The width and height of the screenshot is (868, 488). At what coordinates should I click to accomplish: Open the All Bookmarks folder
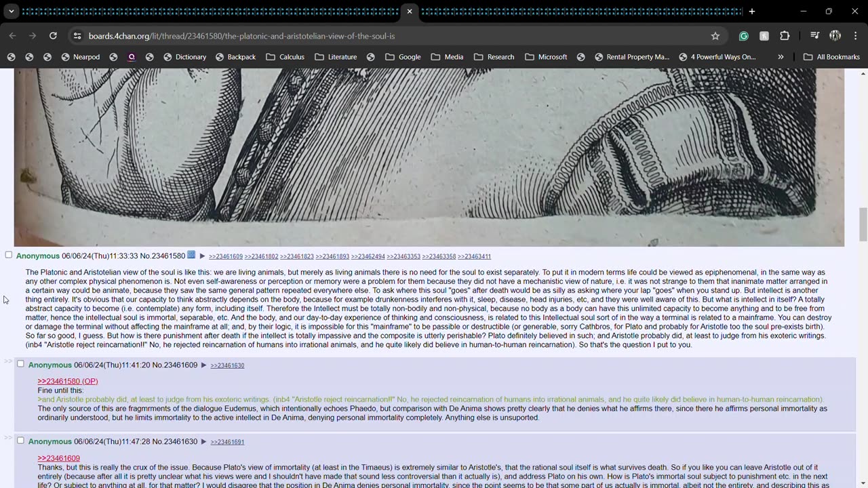(x=831, y=57)
